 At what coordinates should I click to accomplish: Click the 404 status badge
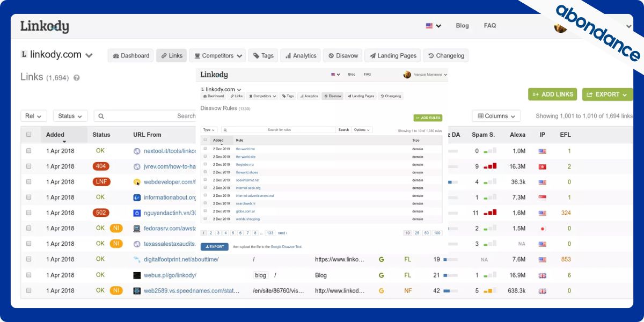point(100,166)
